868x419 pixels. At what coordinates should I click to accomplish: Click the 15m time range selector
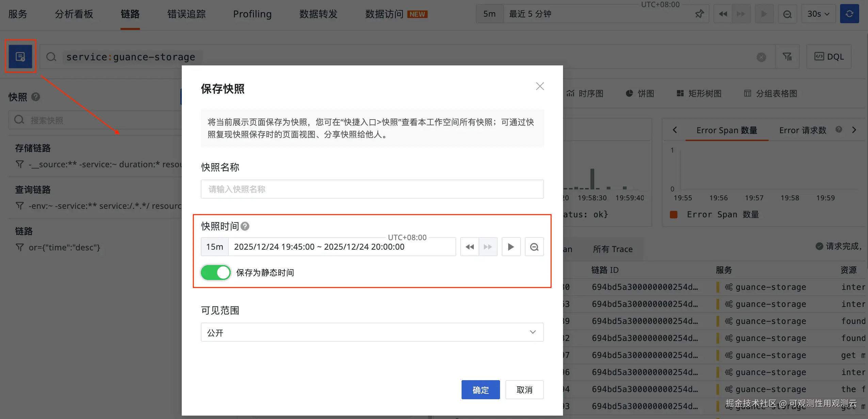click(x=214, y=247)
